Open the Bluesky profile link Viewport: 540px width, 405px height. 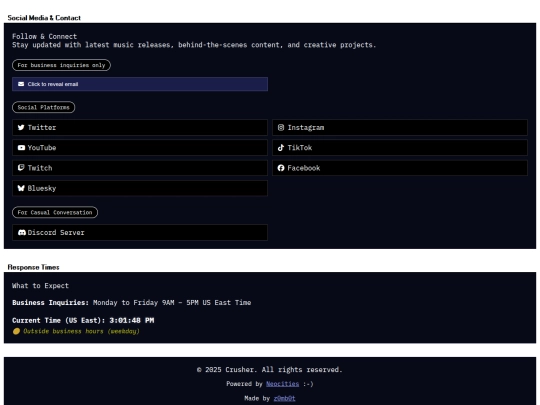click(140, 188)
